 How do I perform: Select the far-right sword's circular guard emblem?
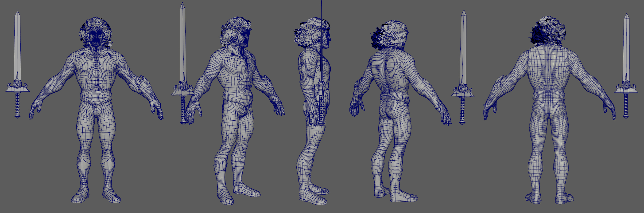626,86
